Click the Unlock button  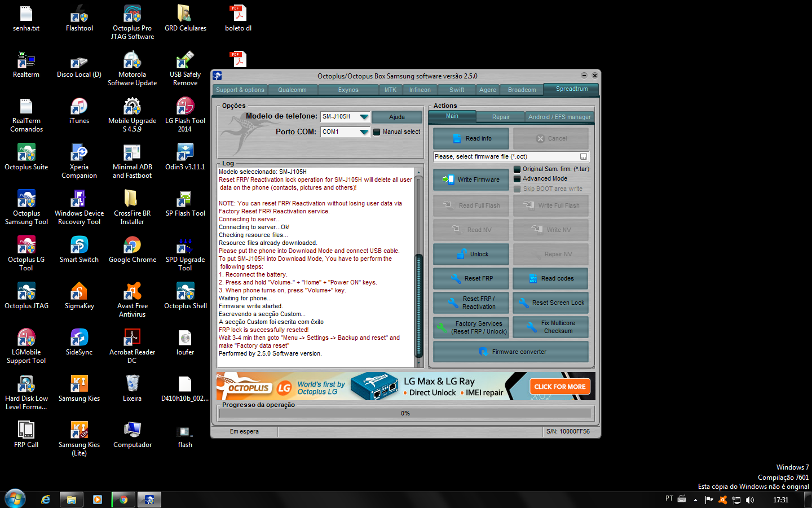pos(471,255)
